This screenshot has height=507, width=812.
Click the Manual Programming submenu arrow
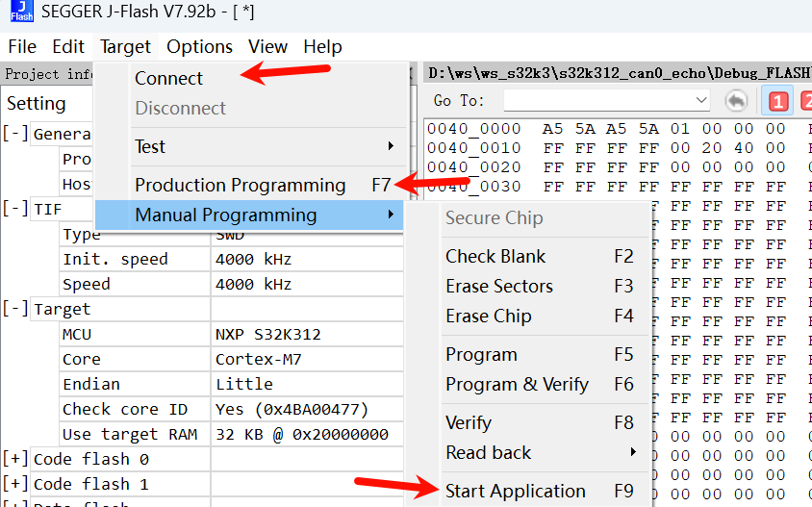(391, 215)
